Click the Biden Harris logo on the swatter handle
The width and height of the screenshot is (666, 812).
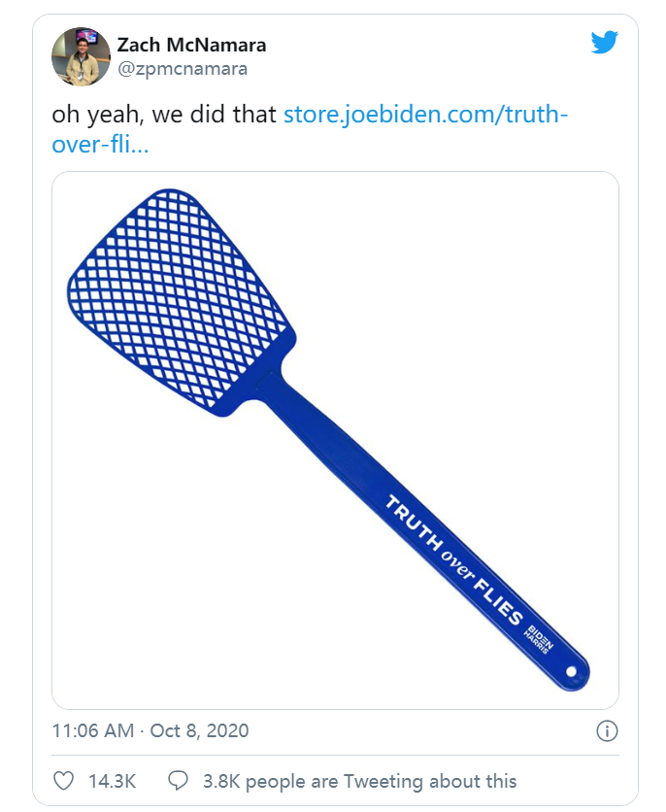pos(537,634)
